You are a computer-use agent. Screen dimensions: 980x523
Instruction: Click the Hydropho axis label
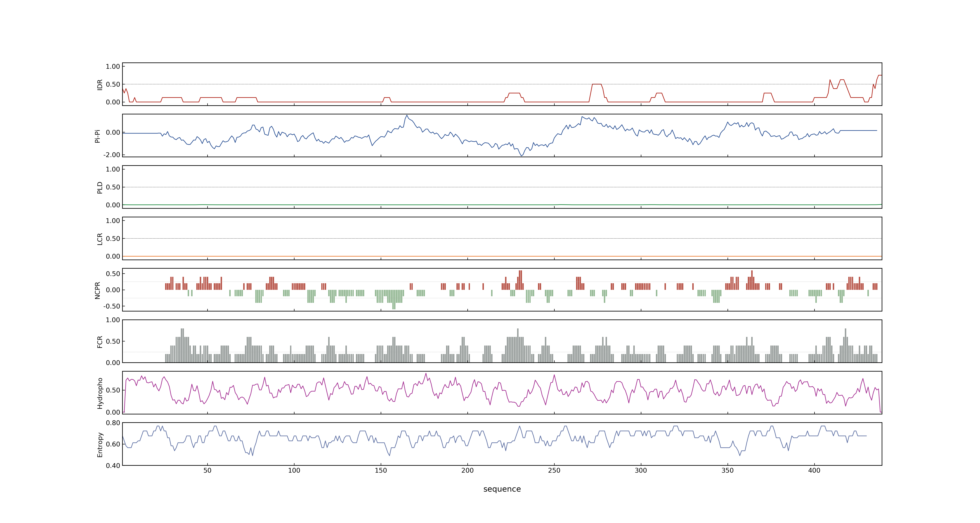pyautogui.click(x=100, y=393)
